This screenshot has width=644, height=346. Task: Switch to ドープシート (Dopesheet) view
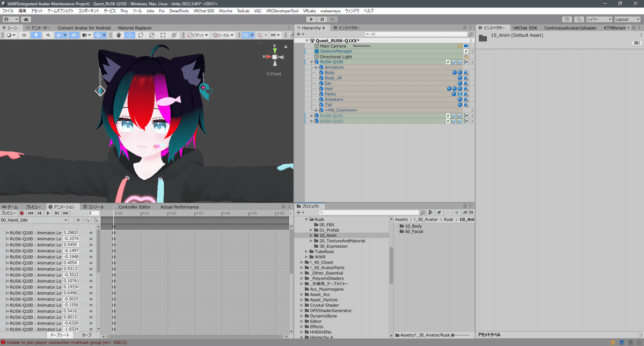point(60,335)
